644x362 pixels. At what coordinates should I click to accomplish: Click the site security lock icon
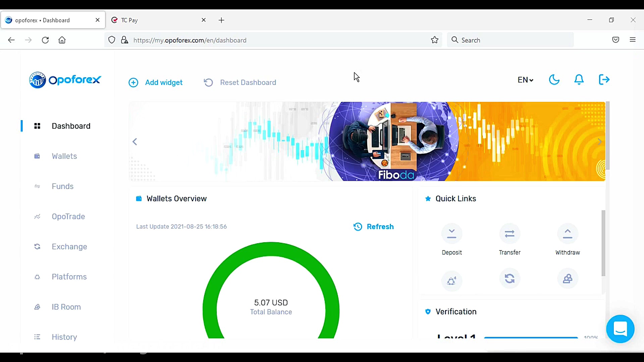click(x=124, y=40)
